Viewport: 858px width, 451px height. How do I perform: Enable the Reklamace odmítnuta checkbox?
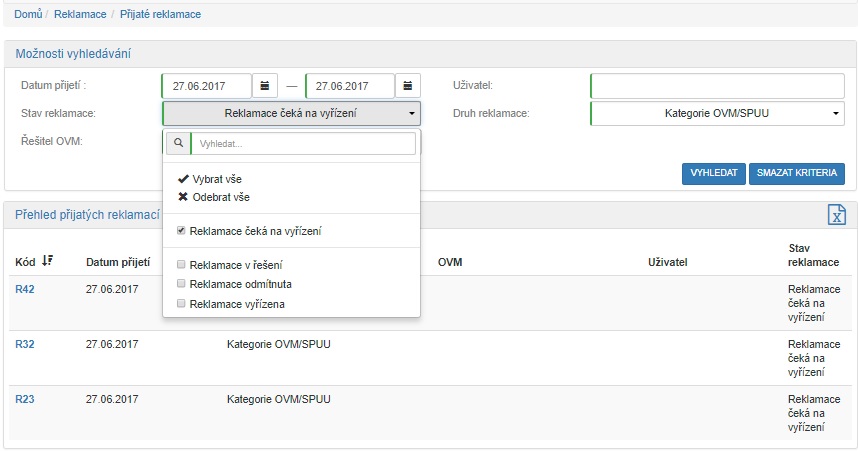pos(181,284)
